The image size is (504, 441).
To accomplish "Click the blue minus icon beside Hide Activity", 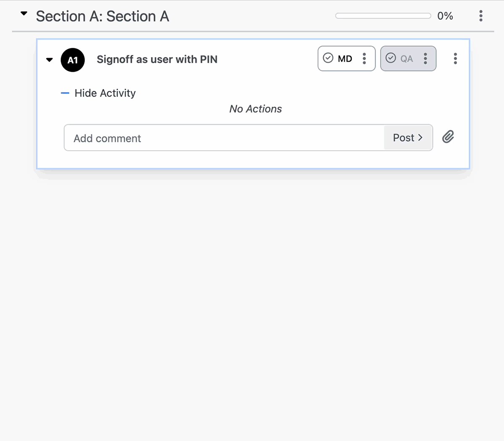I will click(x=65, y=93).
